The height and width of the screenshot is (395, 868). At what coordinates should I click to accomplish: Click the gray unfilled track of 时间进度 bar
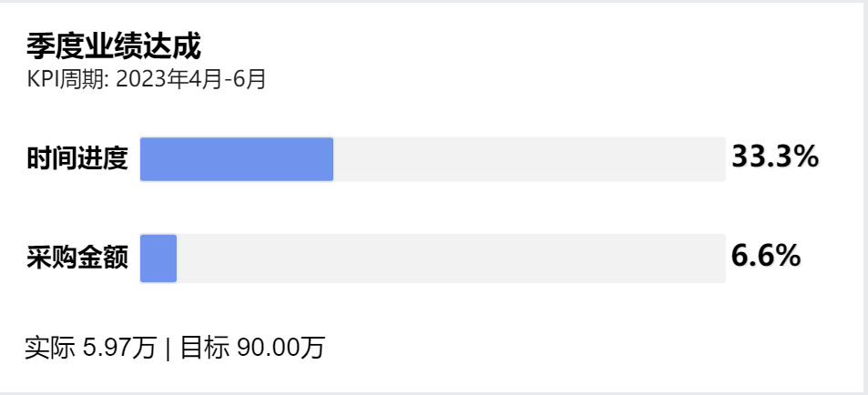pyautogui.click(x=529, y=158)
